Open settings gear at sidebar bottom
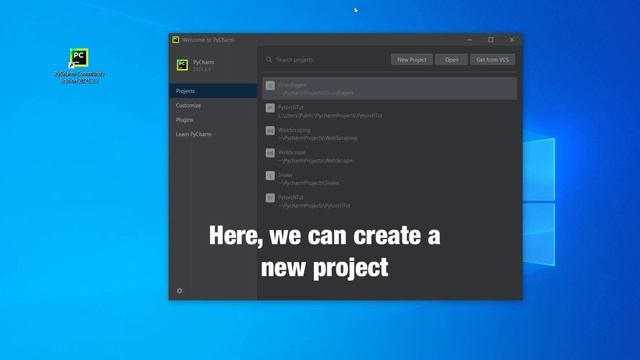The height and width of the screenshot is (360, 640). [180, 291]
